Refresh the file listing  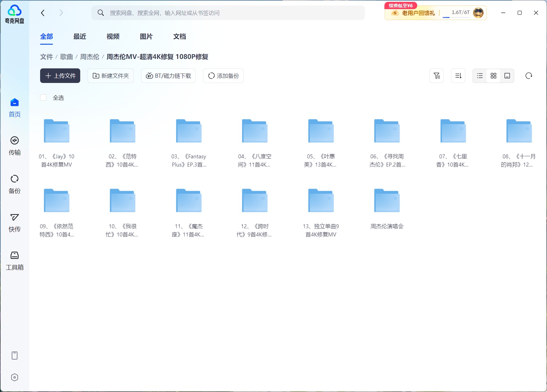tap(529, 76)
